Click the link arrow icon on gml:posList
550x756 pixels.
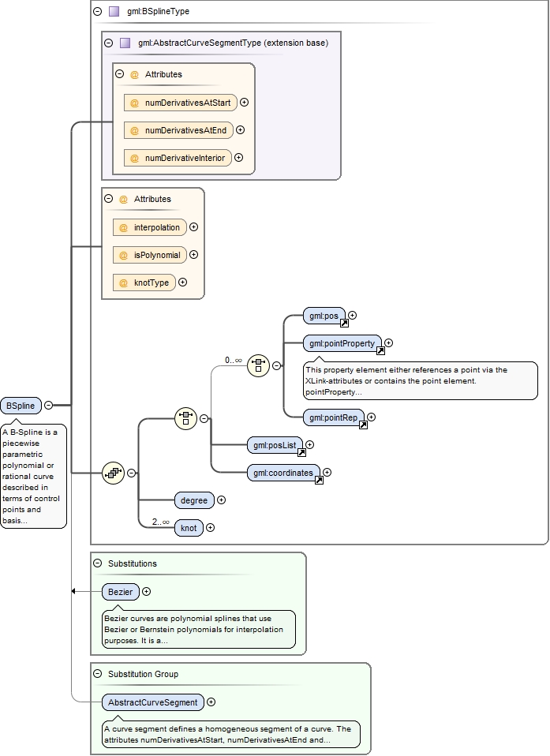tap(301, 453)
